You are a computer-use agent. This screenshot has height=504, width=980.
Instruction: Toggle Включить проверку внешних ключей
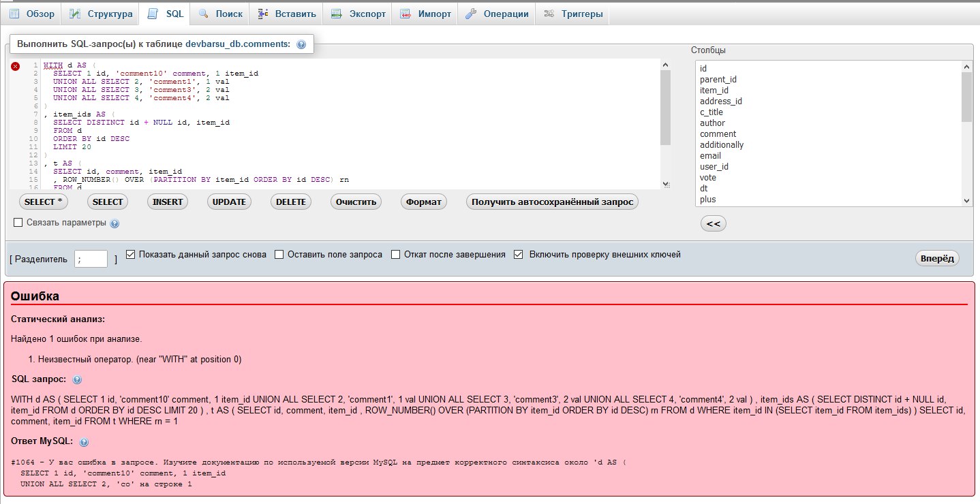click(518, 254)
